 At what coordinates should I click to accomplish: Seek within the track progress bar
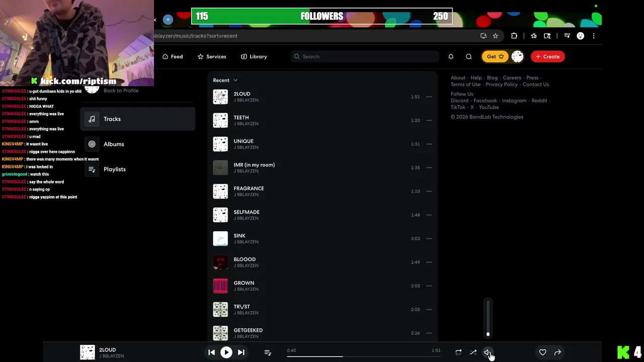(x=364, y=356)
